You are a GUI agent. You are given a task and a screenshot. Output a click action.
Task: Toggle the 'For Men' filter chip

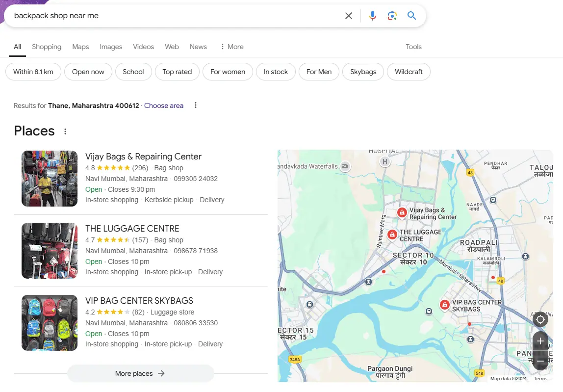(319, 72)
